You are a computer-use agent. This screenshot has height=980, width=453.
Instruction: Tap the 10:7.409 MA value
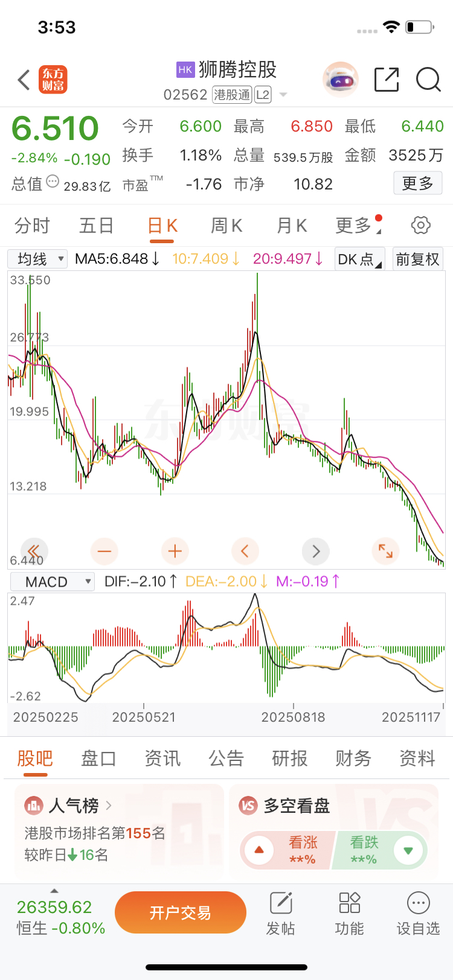[206, 259]
